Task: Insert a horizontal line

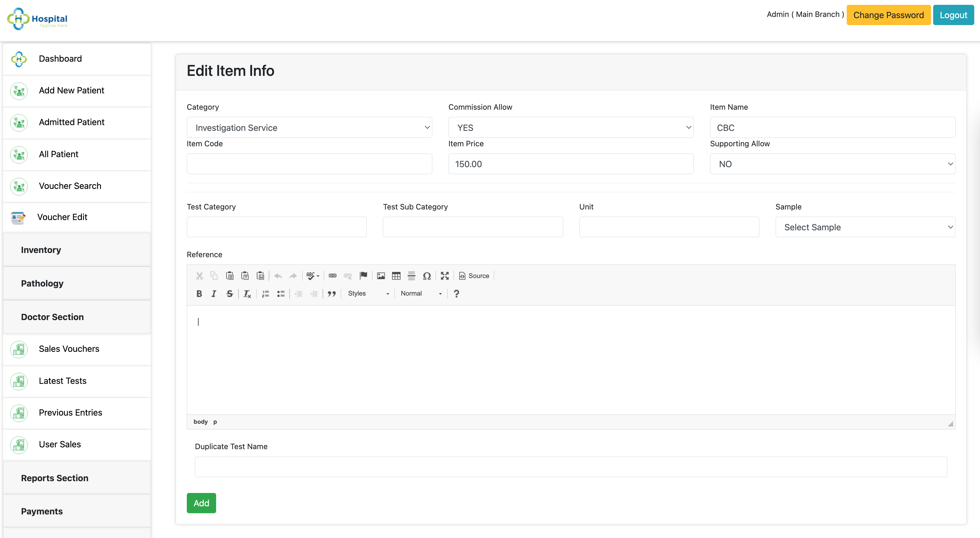Action: [x=412, y=276]
